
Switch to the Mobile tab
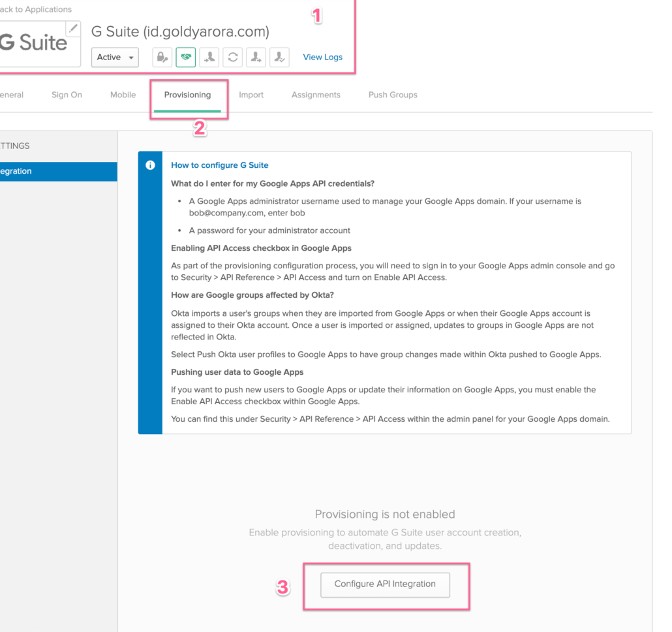[x=123, y=95]
